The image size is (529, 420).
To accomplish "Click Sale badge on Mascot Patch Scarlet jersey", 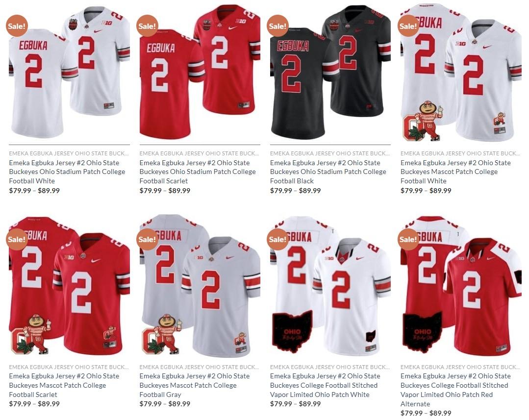I will [x=17, y=239].
